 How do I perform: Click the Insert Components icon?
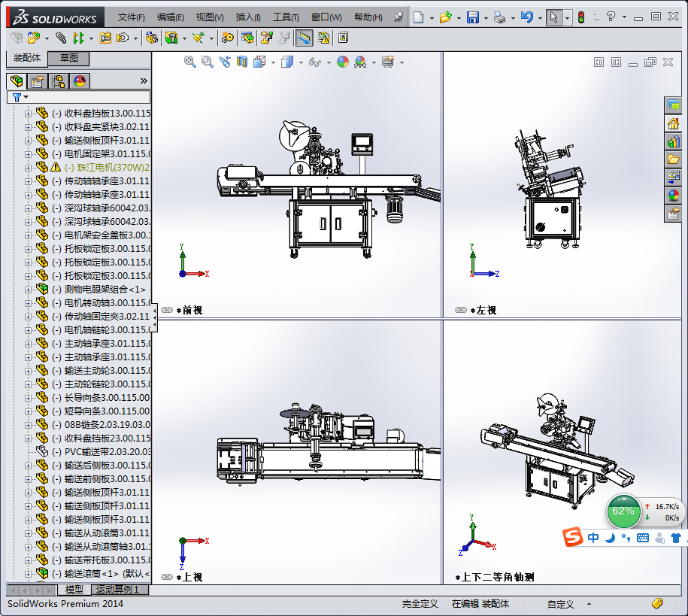pyautogui.click(x=34, y=38)
